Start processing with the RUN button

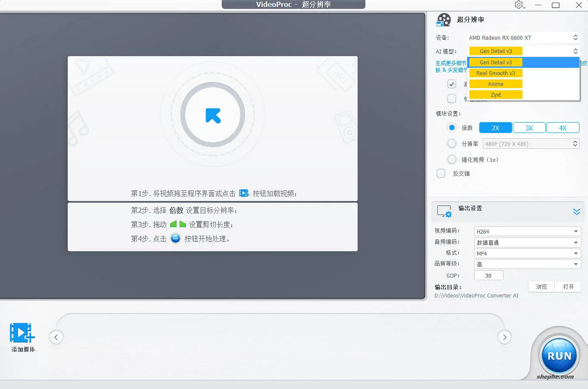click(x=559, y=356)
